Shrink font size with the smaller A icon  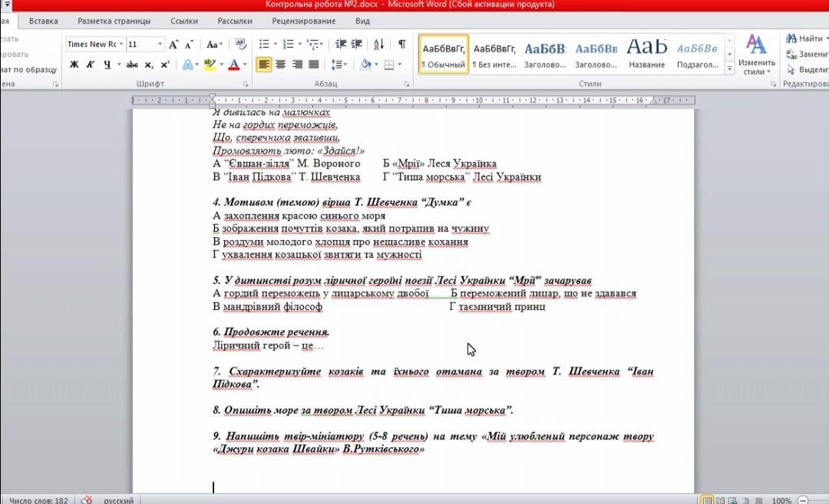pyautogui.click(x=189, y=44)
